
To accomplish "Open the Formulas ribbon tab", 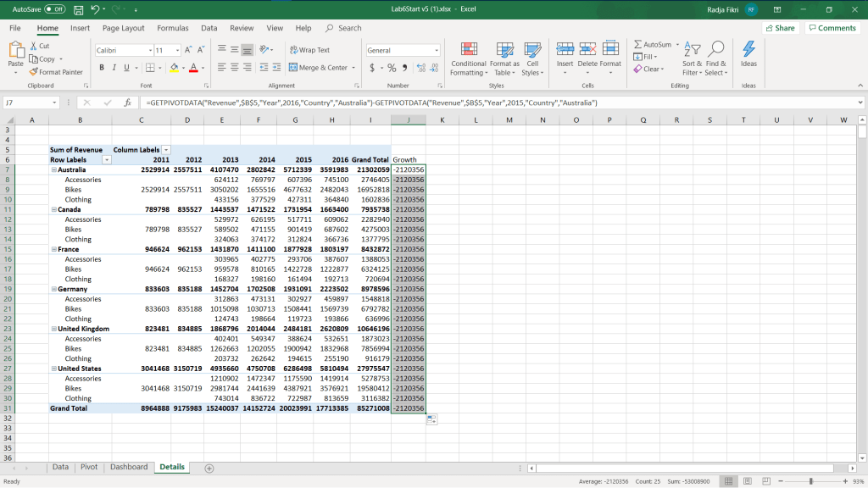I will [172, 28].
